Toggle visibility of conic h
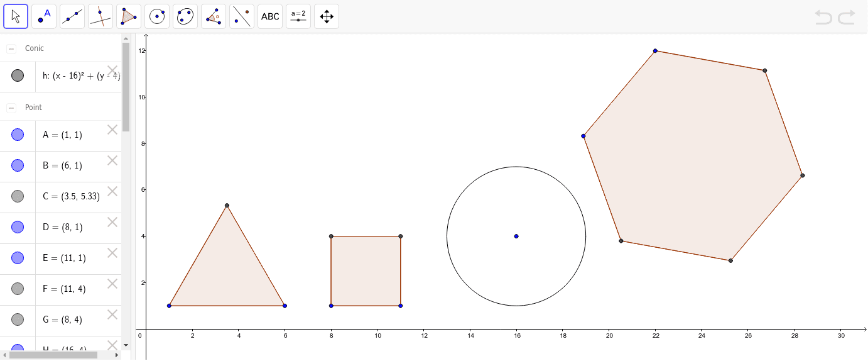This screenshot has width=868, height=361. pos(18,76)
